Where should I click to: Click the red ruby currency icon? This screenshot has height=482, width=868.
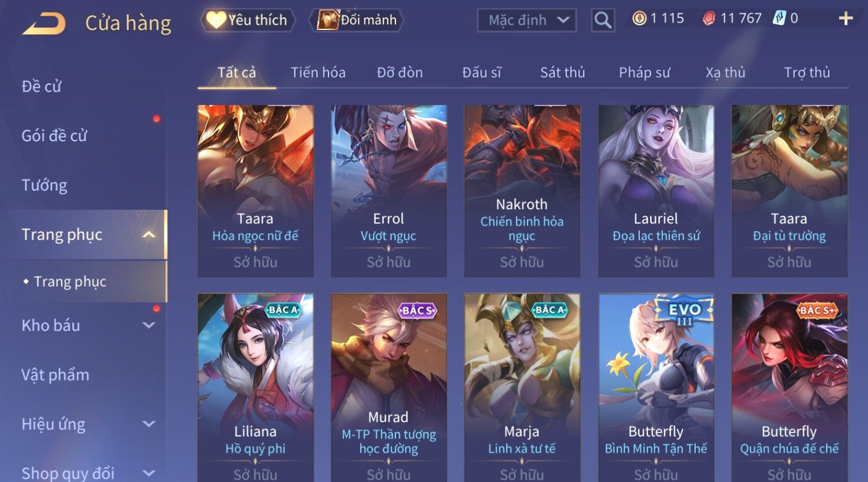coord(709,18)
